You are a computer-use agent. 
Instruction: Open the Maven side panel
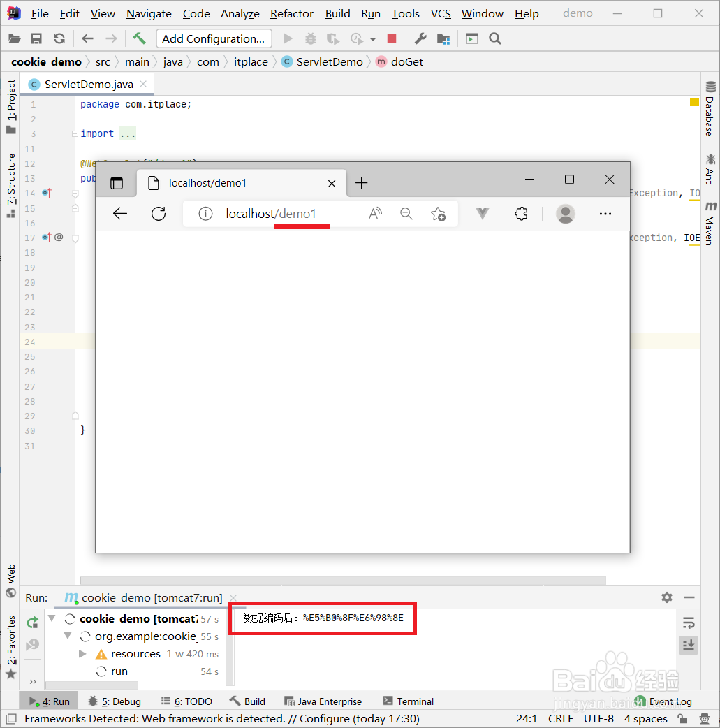(x=710, y=223)
